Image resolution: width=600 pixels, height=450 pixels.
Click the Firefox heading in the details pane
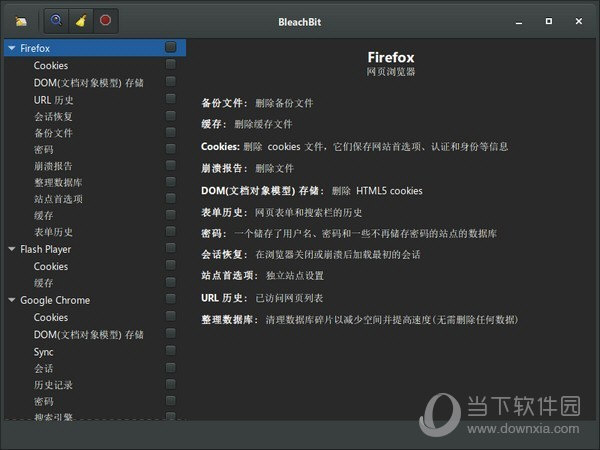point(391,57)
